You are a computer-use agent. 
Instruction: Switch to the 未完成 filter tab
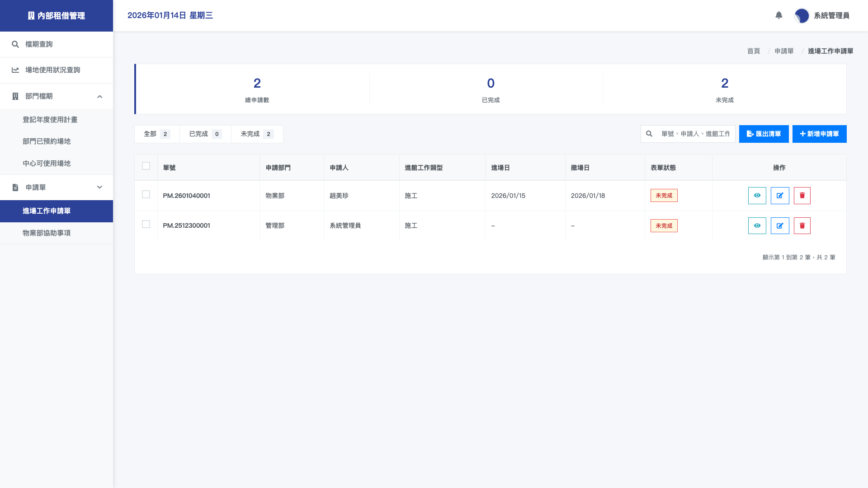[257, 134]
